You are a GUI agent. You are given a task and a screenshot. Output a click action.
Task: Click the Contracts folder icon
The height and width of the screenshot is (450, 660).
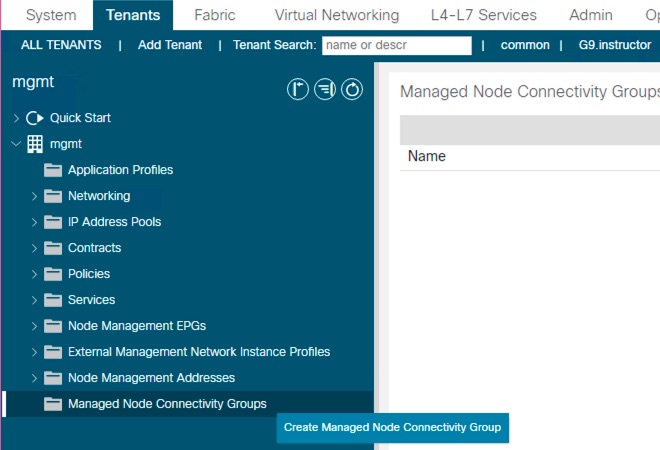[x=53, y=248]
